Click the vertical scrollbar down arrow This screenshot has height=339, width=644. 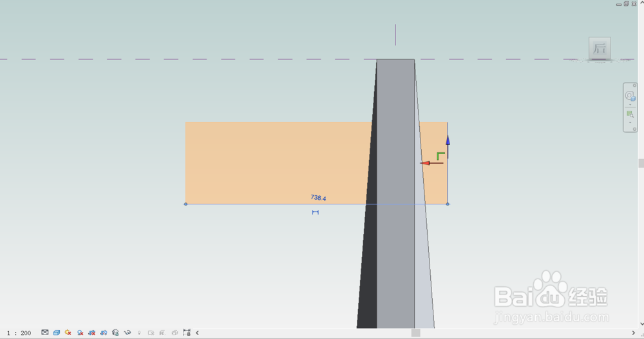641,324
